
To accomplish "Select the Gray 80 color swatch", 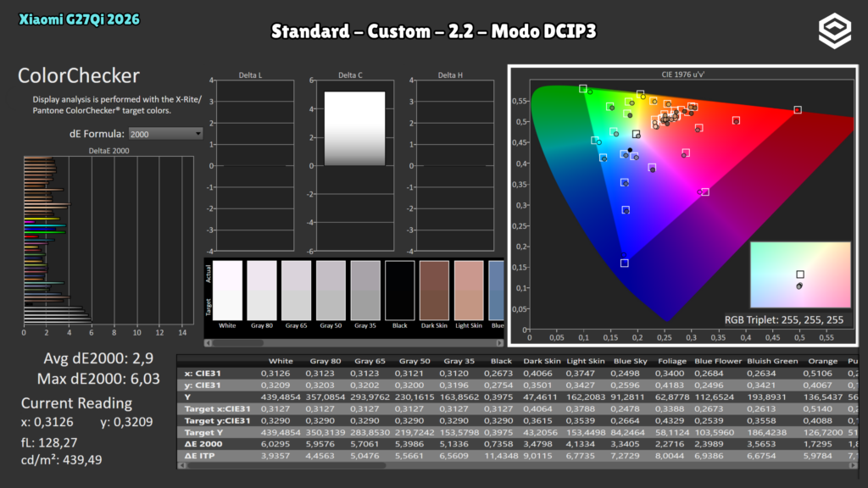I will (262, 291).
